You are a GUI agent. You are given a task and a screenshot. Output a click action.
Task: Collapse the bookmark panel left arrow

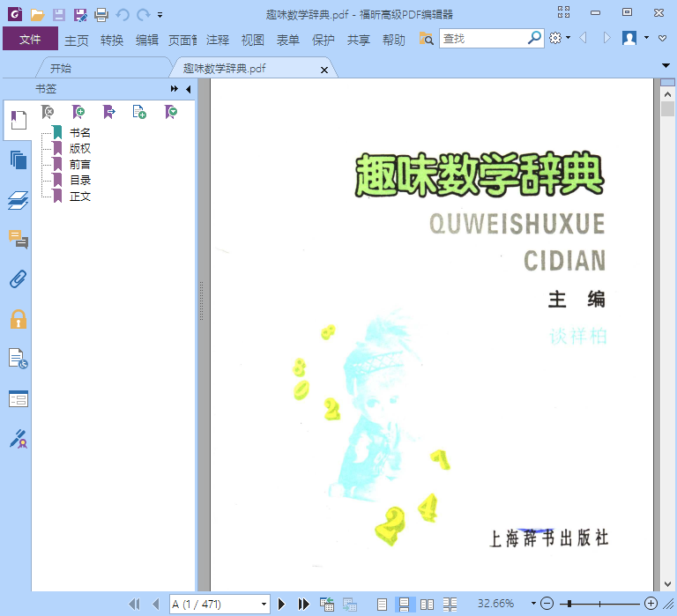click(x=189, y=89)
